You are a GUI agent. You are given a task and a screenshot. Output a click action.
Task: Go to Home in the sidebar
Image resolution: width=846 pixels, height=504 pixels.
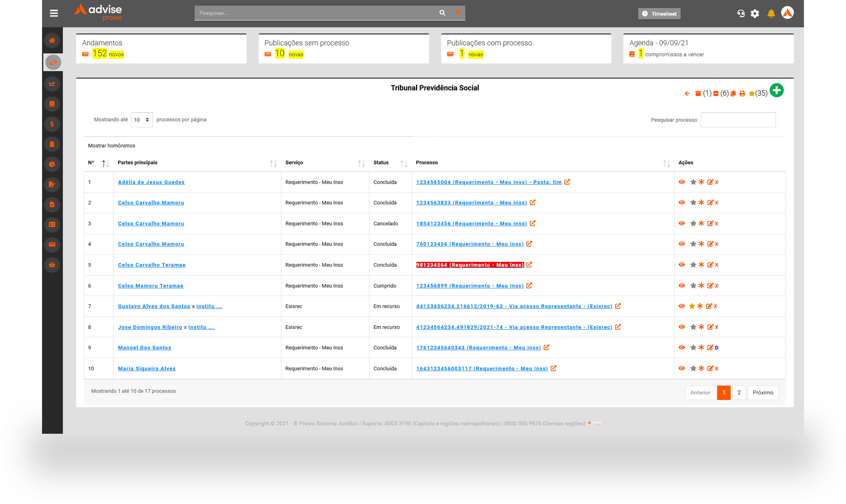click(x=52, y=40)
